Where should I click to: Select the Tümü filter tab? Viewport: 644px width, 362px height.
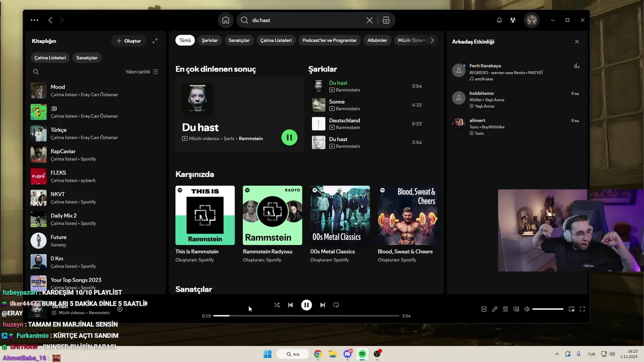coord(185,40)
